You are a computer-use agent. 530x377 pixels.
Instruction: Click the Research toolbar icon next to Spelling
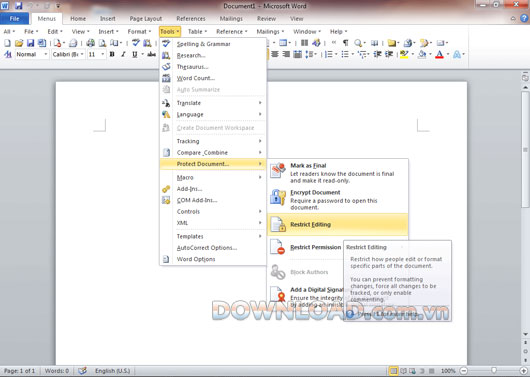147,43
